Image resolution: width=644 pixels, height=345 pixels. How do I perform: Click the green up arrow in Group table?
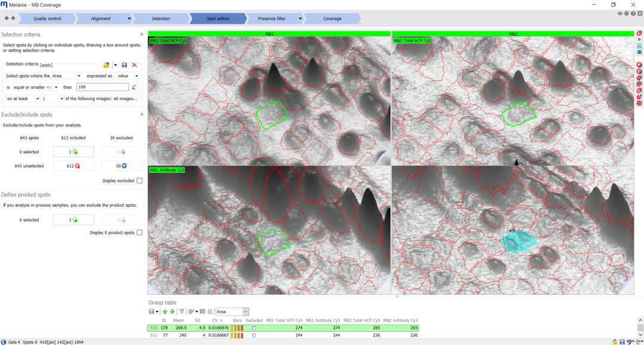coord(165,312)
